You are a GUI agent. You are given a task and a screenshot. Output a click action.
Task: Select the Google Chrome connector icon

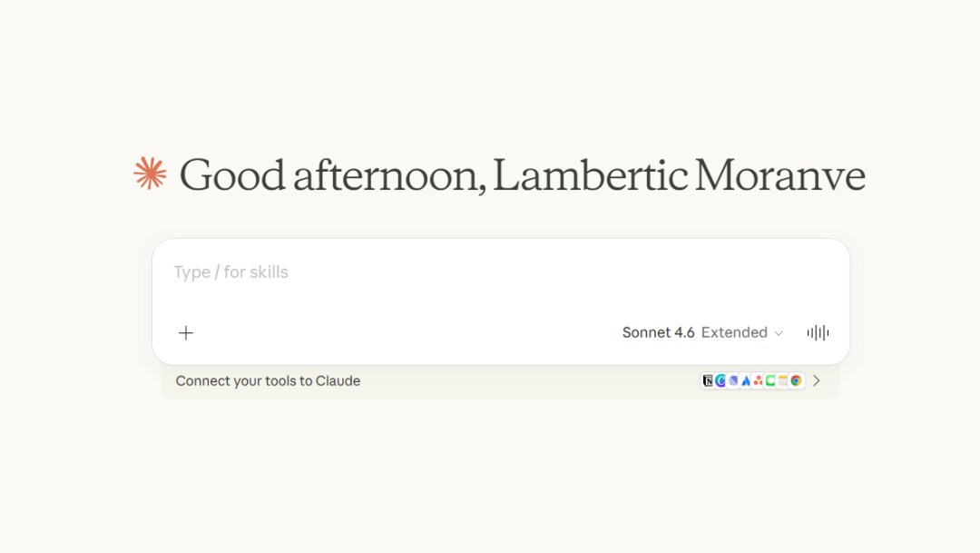(x=796, y=381)
